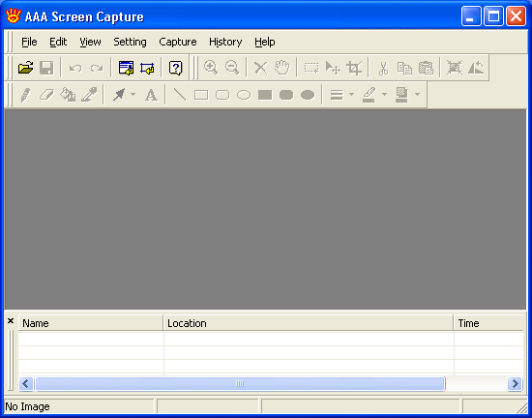The height and width of the screenshot is (418, 532).
Task: Open help using the question mark icon
Action: pos(175,68)
